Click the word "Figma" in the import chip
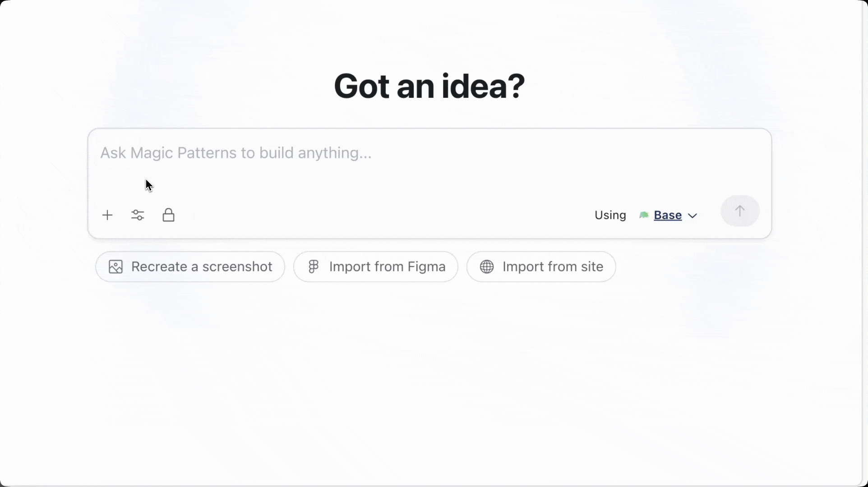 click(x=426, y=266)
